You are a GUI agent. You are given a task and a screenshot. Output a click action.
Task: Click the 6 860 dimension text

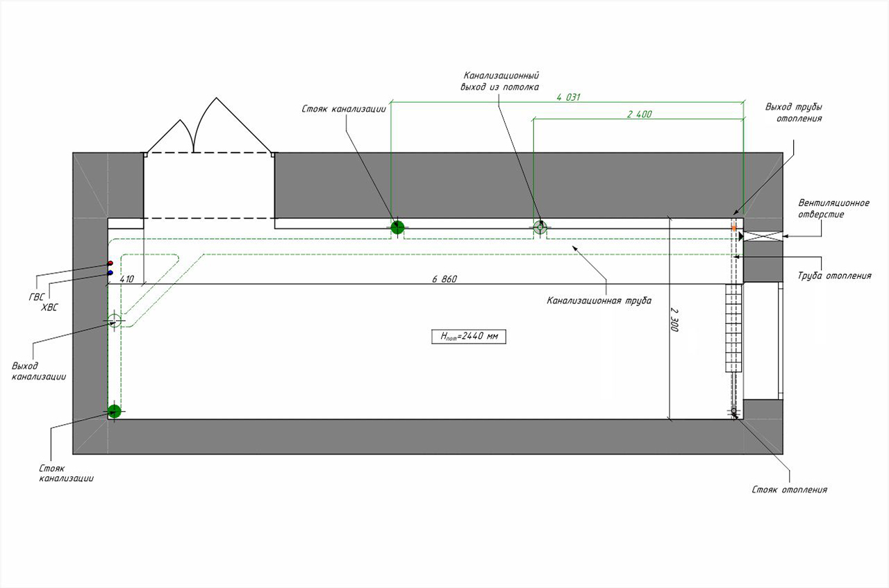pos(444,279)
